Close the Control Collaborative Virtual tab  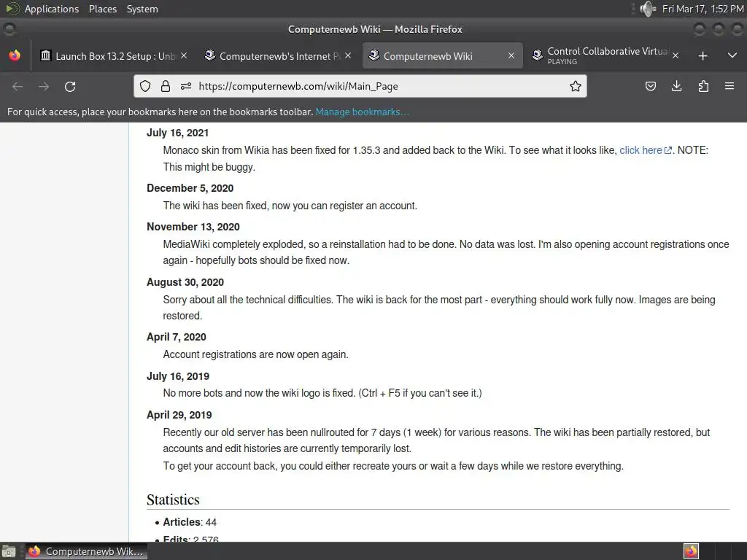click(x=675, y=55)
